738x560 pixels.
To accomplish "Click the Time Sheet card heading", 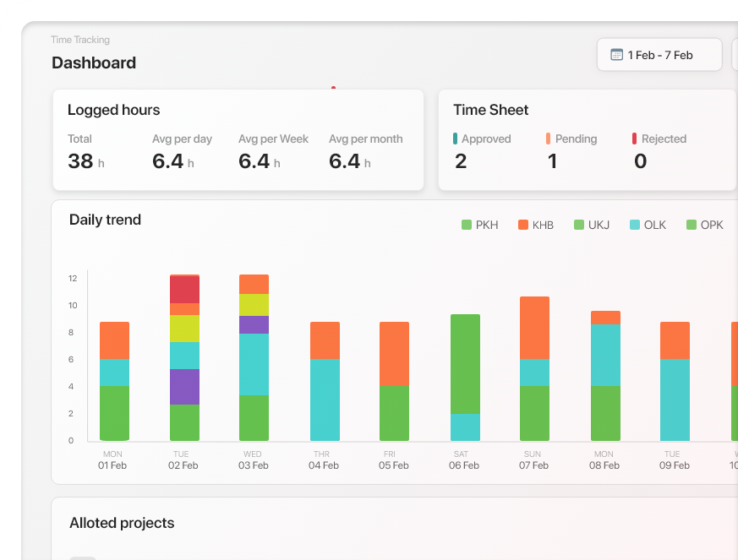I will point(491,110).
